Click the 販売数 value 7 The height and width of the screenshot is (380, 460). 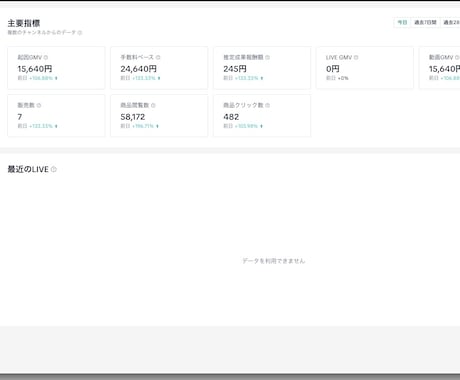[20, 117]
